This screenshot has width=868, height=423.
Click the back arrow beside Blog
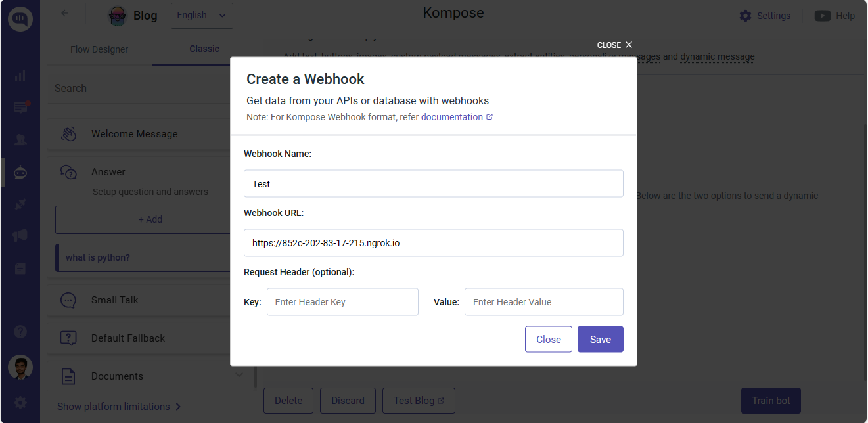tap(64, 14)
